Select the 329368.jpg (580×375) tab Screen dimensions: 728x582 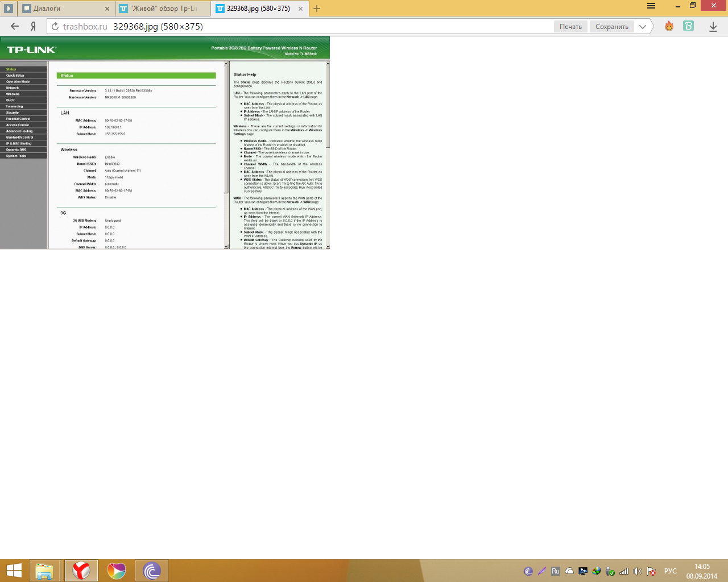coord(259,9)
